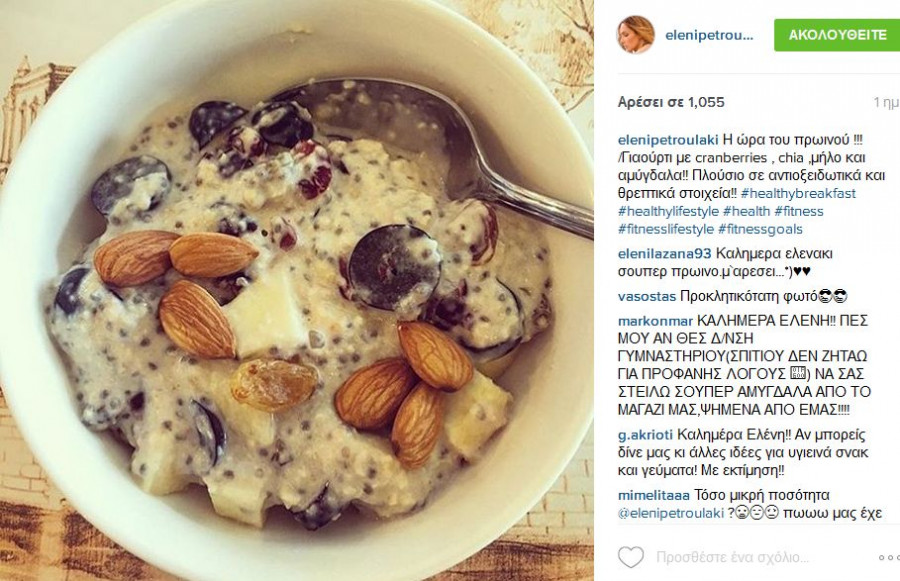This screenshot has width=900, height=581.
Task: Open mimelitaaa commenter profile
Action: click(x=654, y=495)
